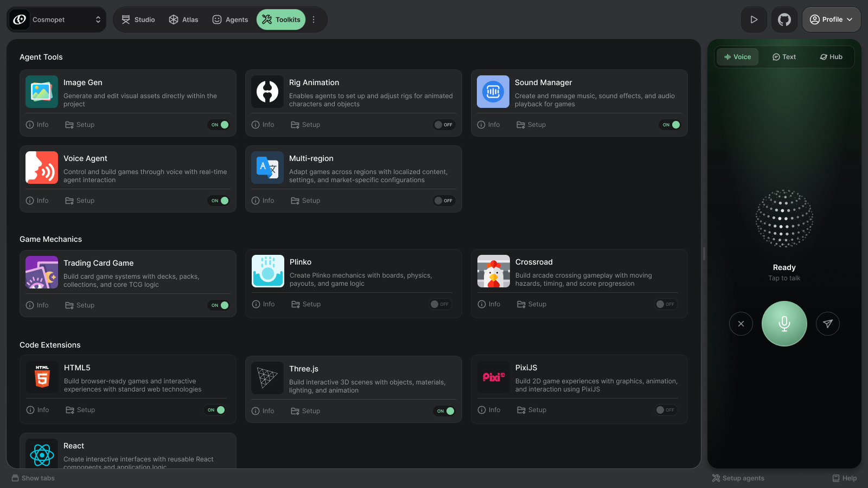Open the Atlas tab

(x=184, y=20)
